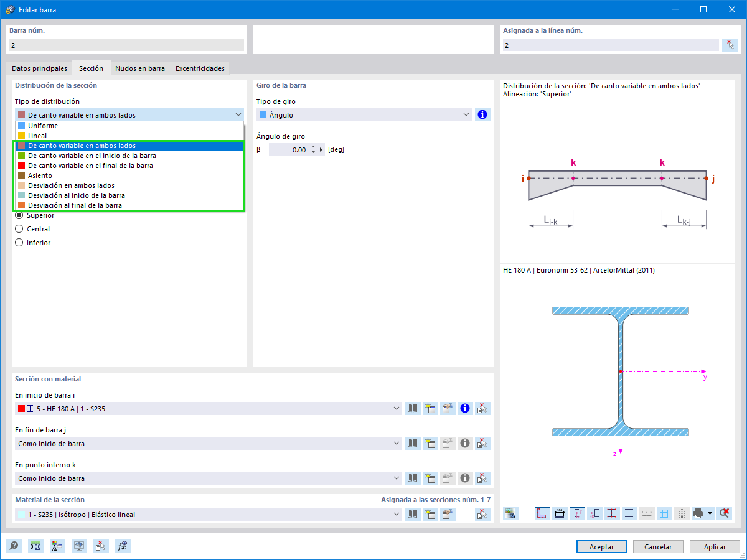Open material library in 'Material de la sección'
The image size is (747, 560).
click(x=412, y=515)
